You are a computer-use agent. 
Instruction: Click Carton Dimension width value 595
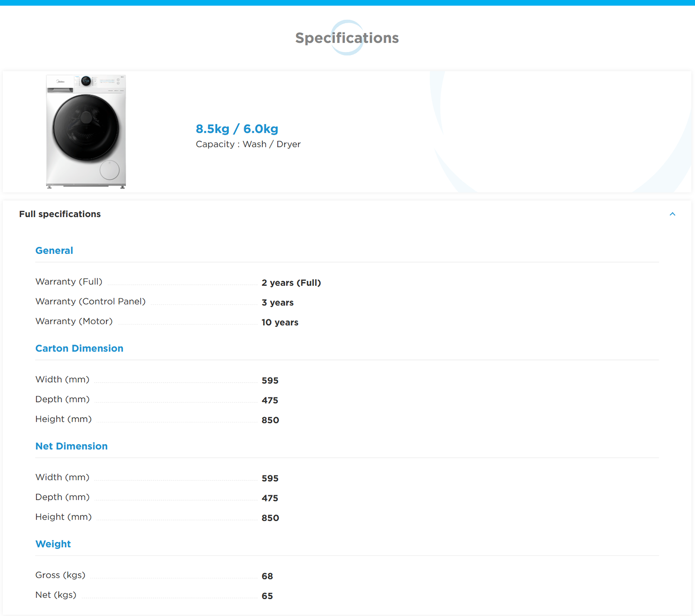point(270,380)
